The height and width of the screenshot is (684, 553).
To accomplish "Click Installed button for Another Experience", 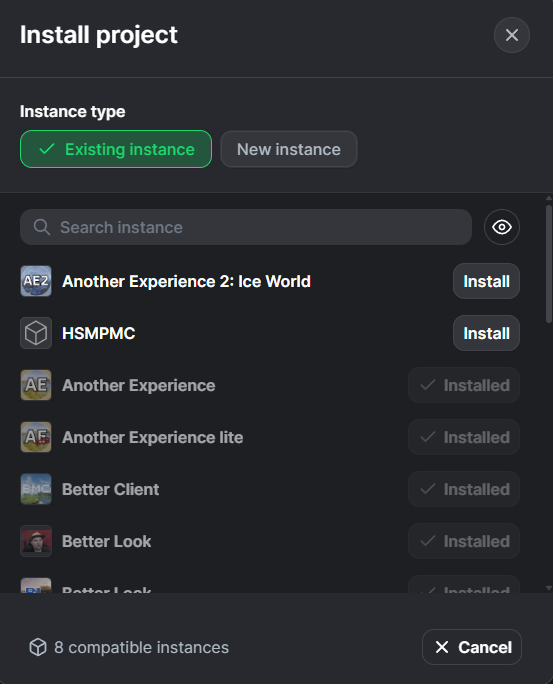I will [464, 385].
